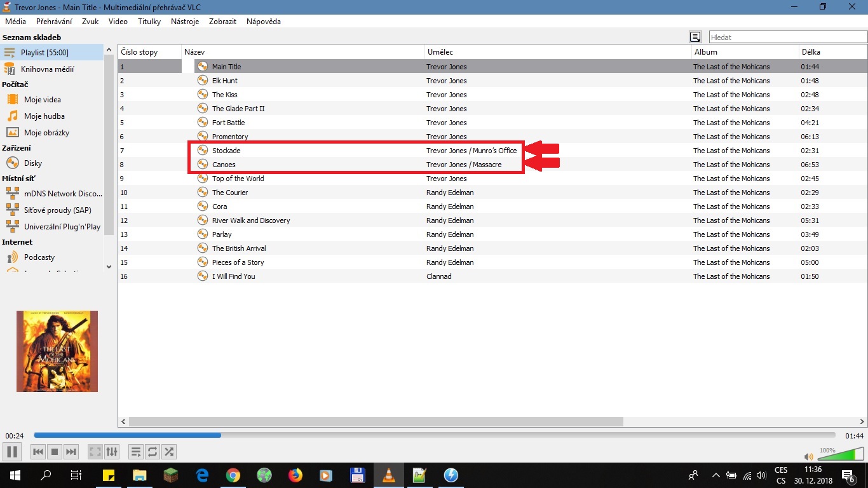The width and height of the screenshot is (868, 488).
Task: Select Playlist [55:00] in sidebar
Action: pos(51,52)
